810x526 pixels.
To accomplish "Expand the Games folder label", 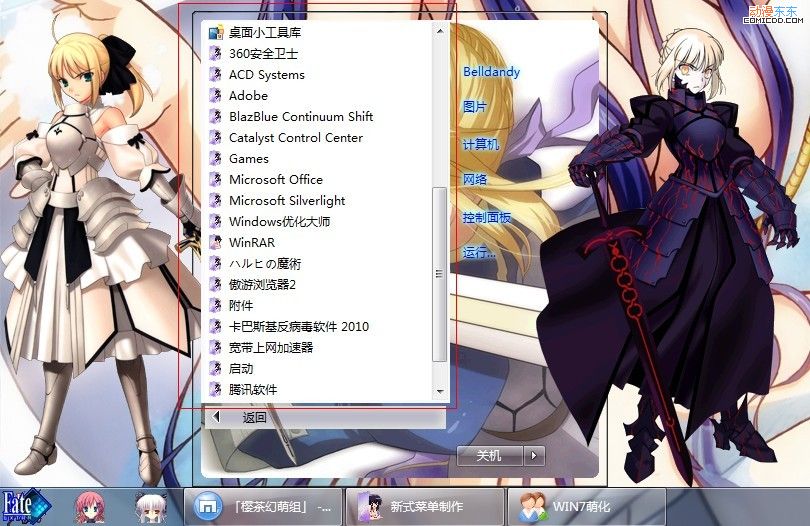I will [249, 159].
